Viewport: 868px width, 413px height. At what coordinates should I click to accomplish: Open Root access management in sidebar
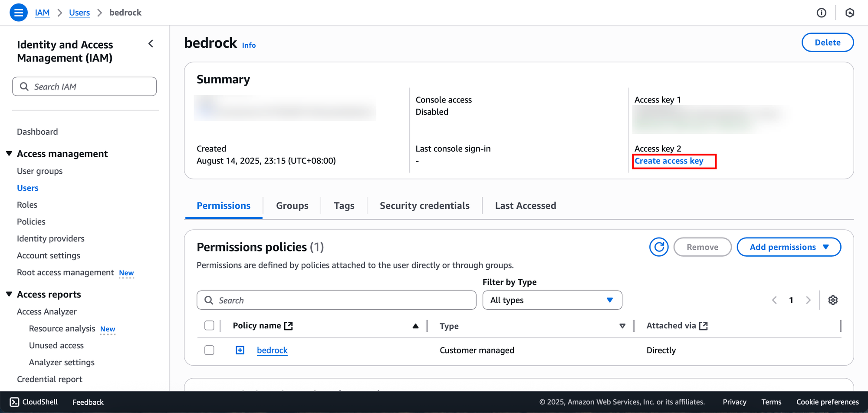(x=65, y=272)
